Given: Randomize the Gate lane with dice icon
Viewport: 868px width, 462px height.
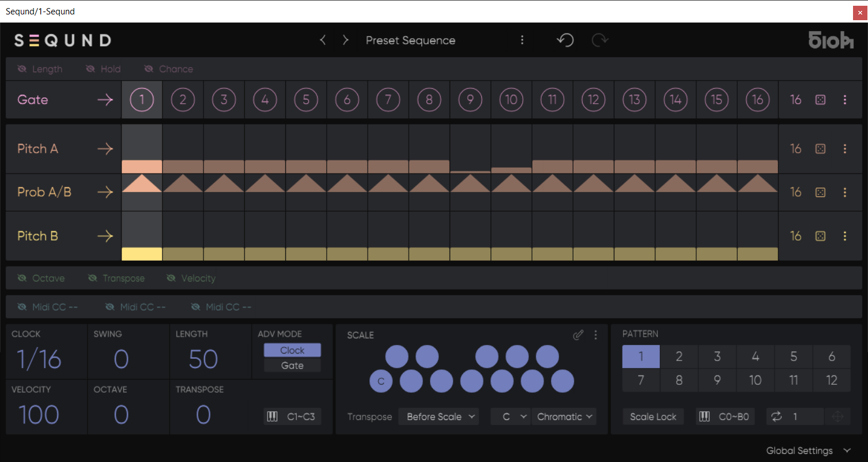Looking at the screenshot, I should (821, 100).
